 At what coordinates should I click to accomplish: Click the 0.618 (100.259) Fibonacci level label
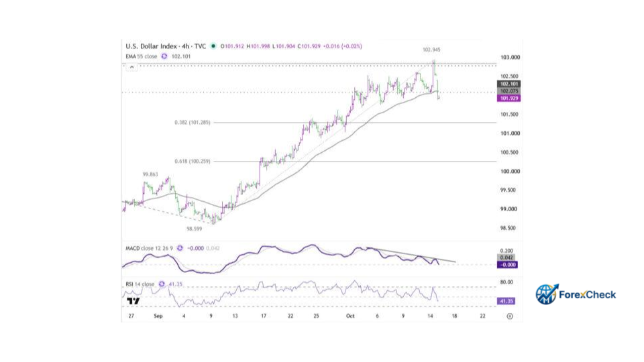tap(193, 162)
